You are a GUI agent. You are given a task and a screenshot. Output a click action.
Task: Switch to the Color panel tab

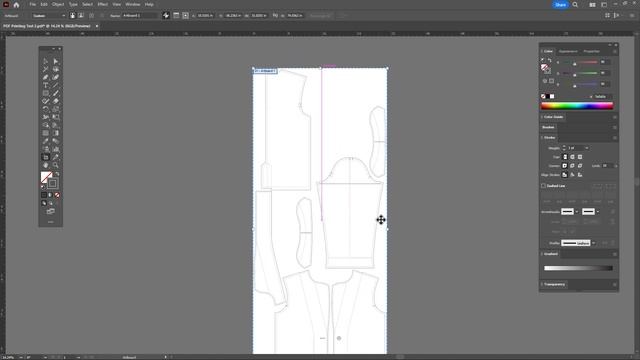[548, 51]
